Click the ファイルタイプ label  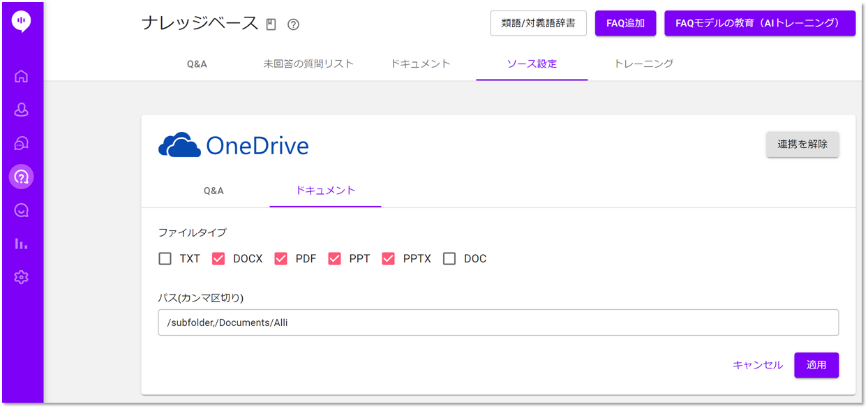[x=192, y=232]
